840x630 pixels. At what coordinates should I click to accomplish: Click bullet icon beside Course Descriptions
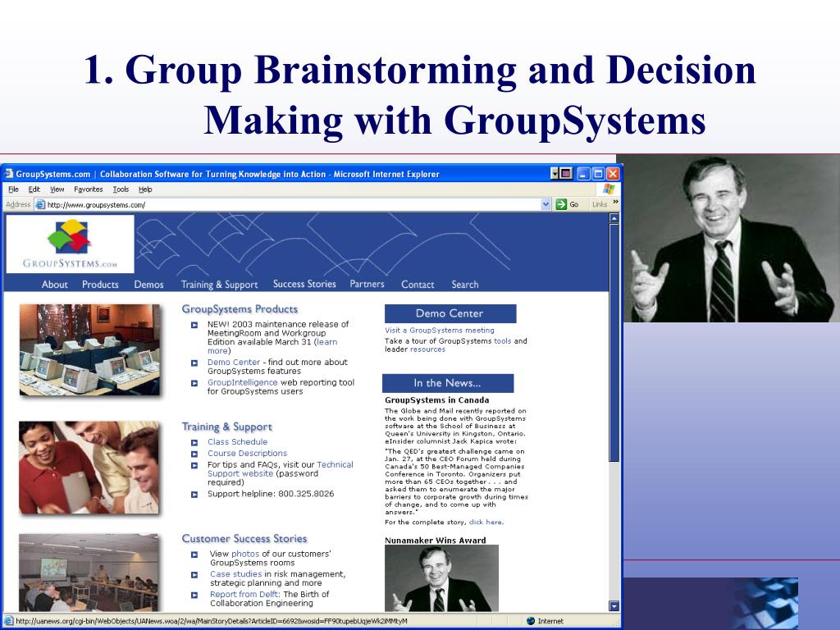(x=194, y=454)
